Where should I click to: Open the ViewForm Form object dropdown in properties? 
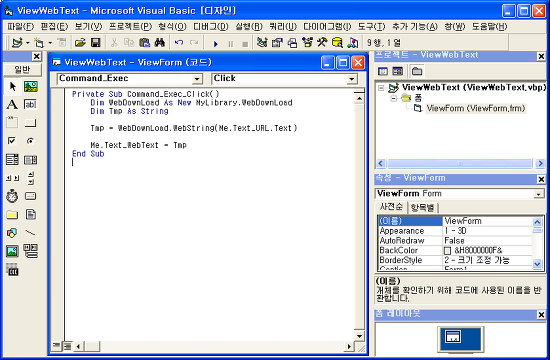(x=538, y=194)
